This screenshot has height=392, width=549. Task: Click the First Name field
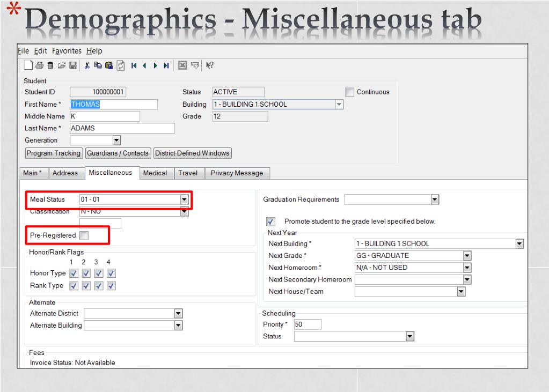tap(114, 104)
